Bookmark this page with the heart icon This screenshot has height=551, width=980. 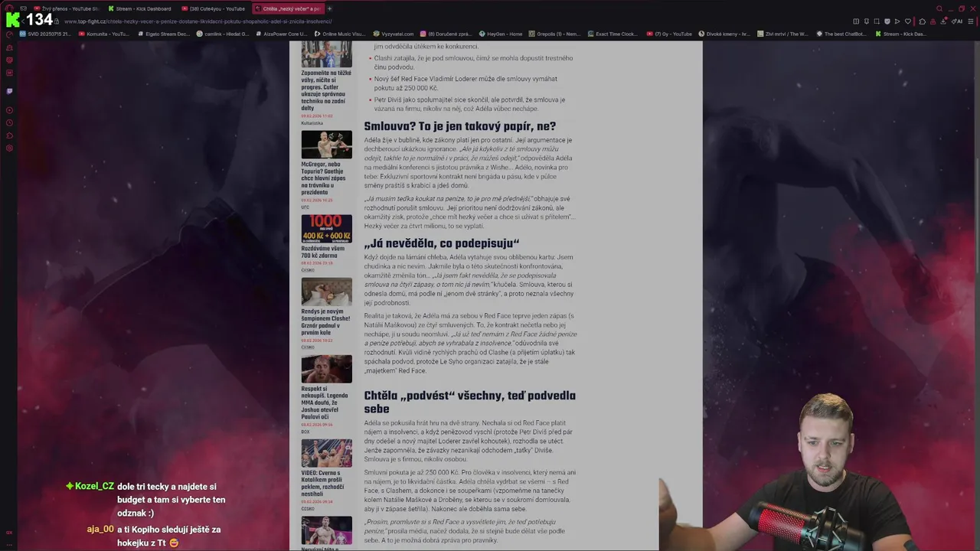(x=908, y=21)
